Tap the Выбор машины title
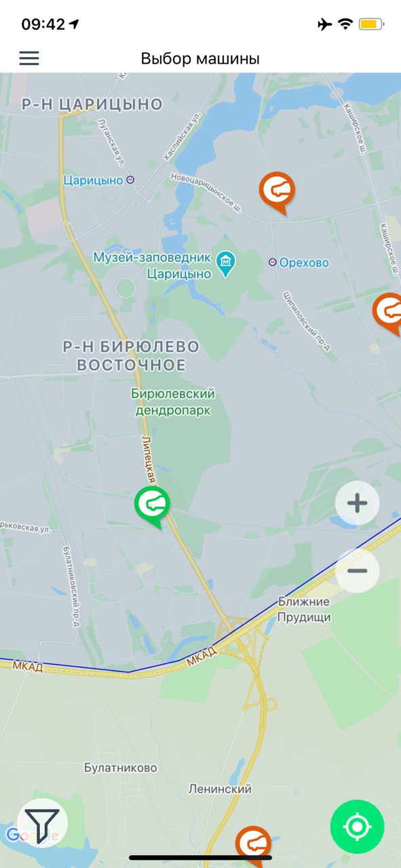The image size is (401, 868). [200, 58]
